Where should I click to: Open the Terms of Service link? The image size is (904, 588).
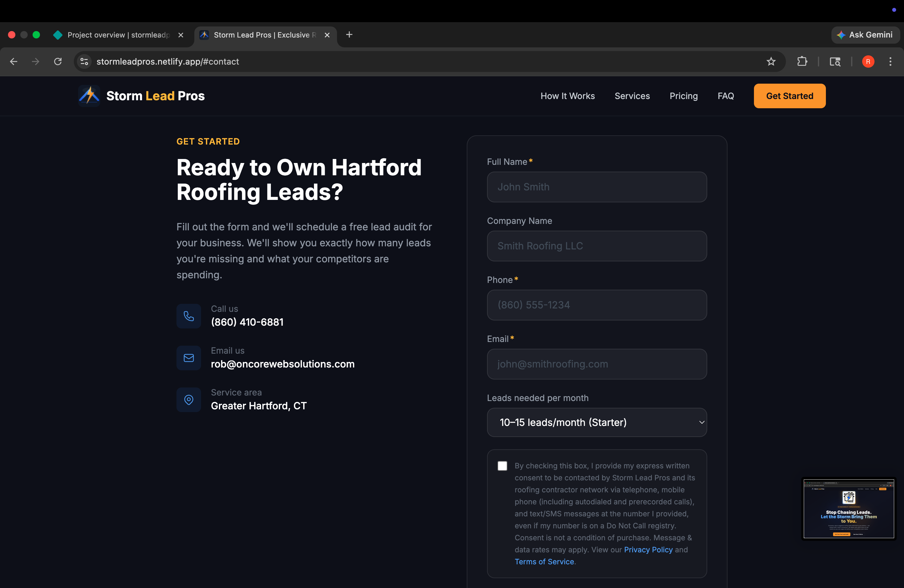(x=544, y=562)
